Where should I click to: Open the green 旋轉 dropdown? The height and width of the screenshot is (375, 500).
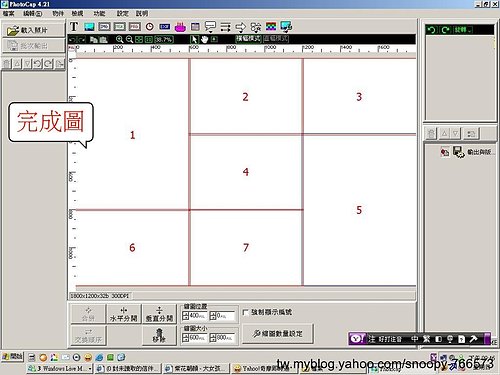(x=463, y=30)
